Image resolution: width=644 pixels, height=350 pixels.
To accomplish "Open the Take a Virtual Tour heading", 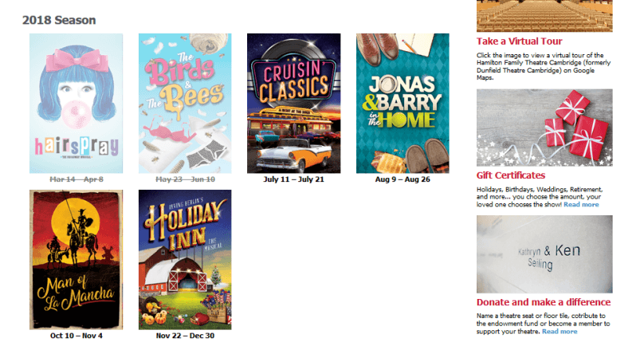I will click(519, 41).
